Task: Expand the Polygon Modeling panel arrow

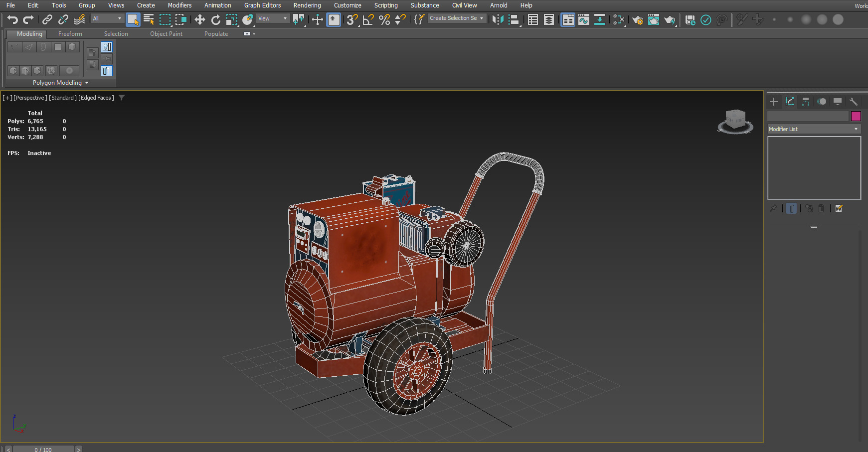Action: pos(87,83)
